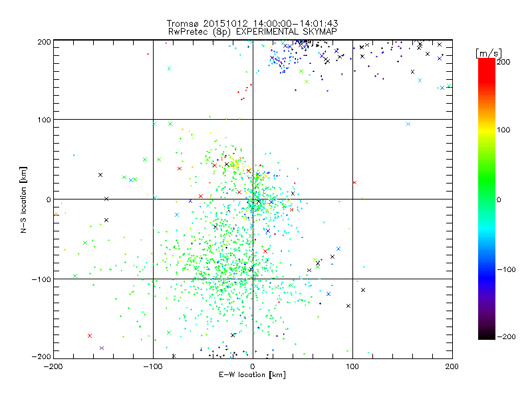Click the colorbar tick label '0'

499,199
